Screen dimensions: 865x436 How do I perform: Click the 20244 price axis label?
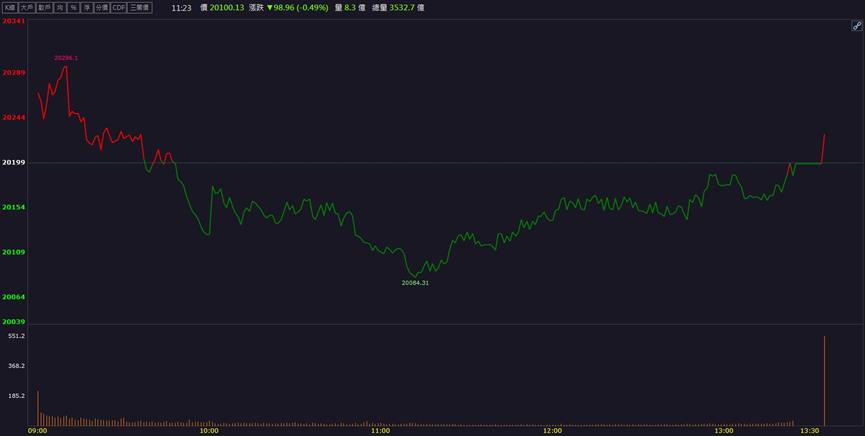(12, 117)
